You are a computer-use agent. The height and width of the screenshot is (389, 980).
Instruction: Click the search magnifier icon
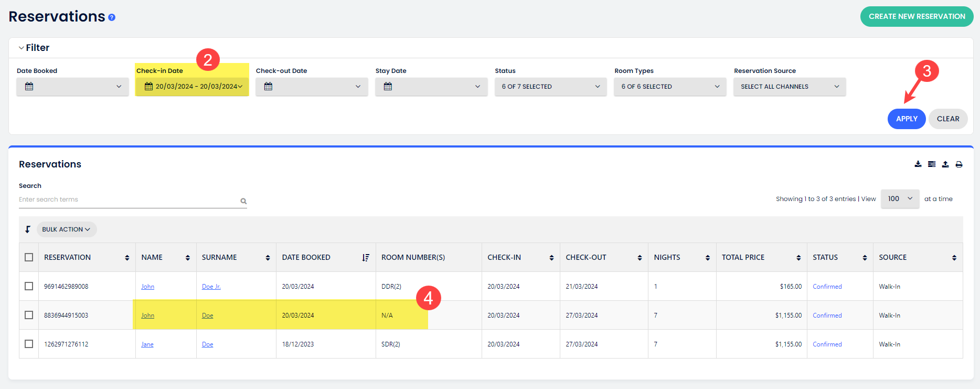[243, 201]
